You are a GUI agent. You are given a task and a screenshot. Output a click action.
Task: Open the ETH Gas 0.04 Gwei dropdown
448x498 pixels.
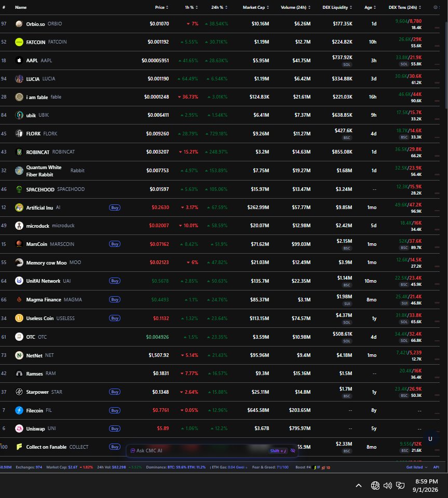(229, 467)
